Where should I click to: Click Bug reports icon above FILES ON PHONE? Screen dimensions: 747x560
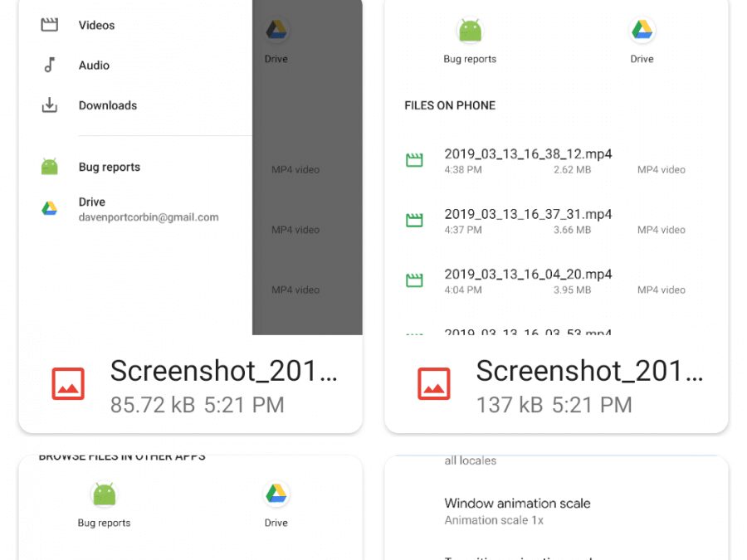point(470,32)
